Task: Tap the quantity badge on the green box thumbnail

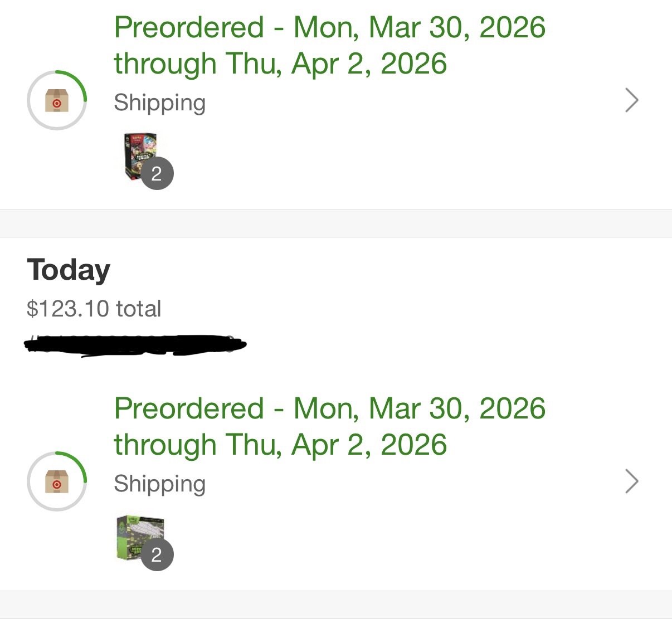Action: (157, 554)
